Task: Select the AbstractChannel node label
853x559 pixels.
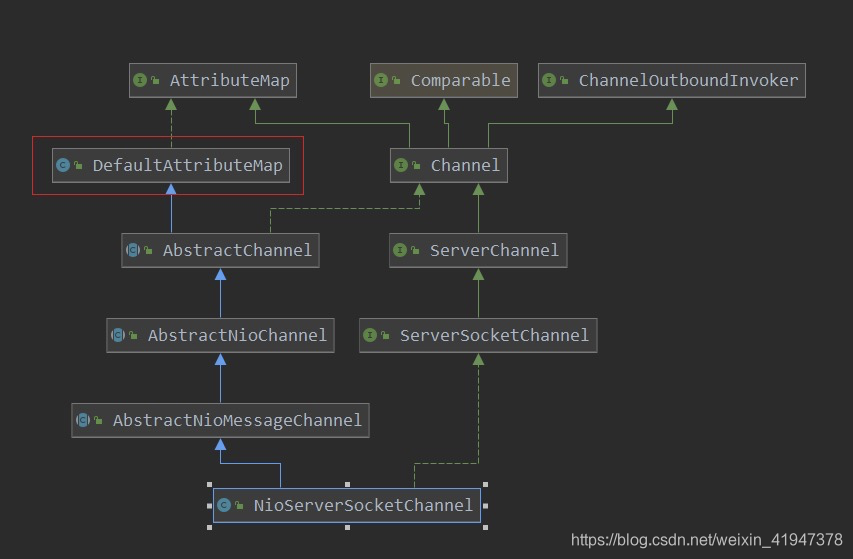Action: pyautogui.click(x=237, y=250)
